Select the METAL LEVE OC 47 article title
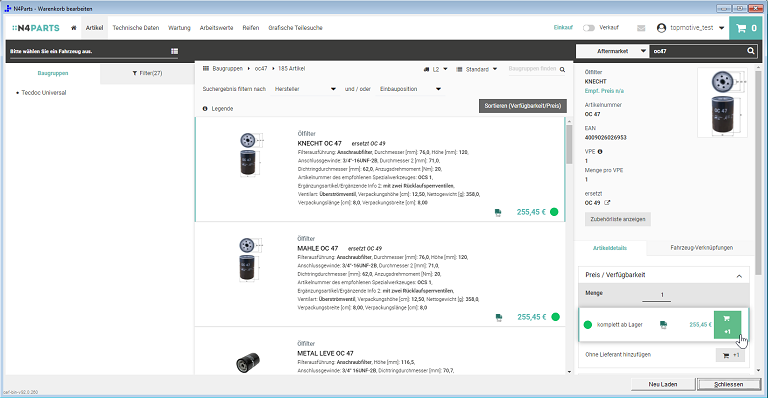 pos(325,353)
